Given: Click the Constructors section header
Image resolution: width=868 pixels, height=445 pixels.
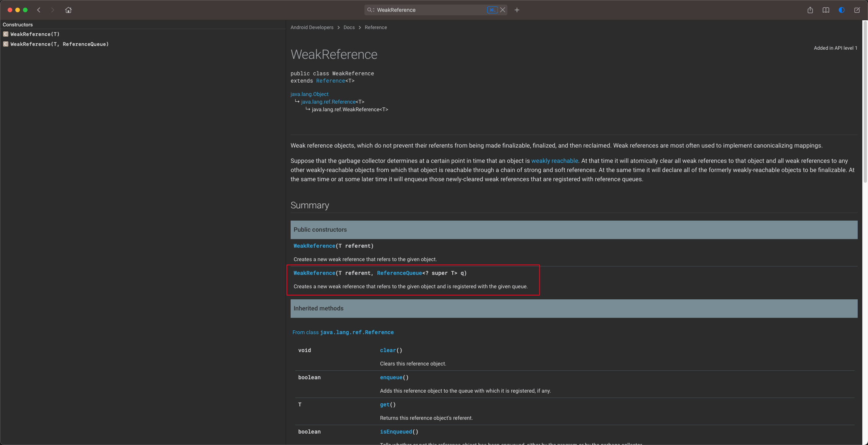Looking at the screenshot, I should point(18,24).
